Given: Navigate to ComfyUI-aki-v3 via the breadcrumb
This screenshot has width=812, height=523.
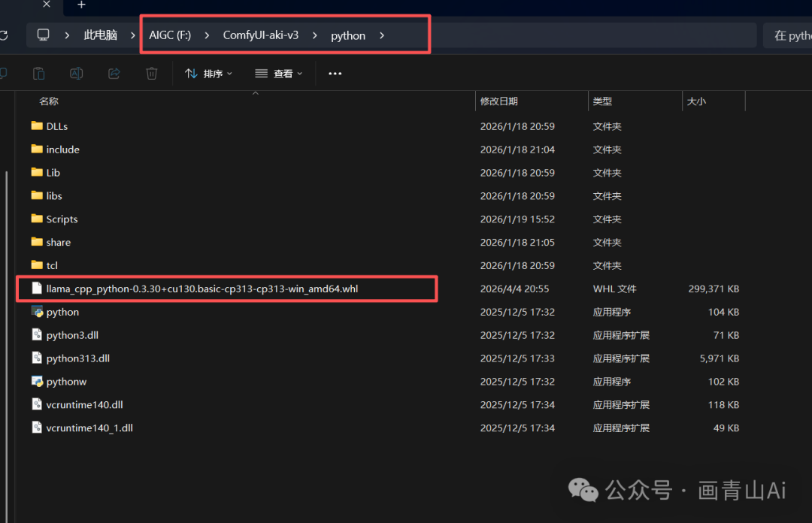Looking at the screenshot, I should 261,35.
